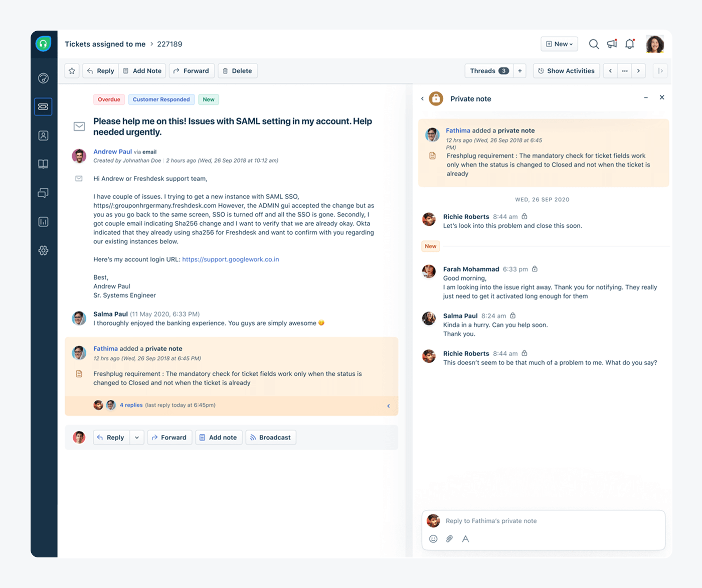
Task: Click the bottom Reply button
Action: (111, 437)
